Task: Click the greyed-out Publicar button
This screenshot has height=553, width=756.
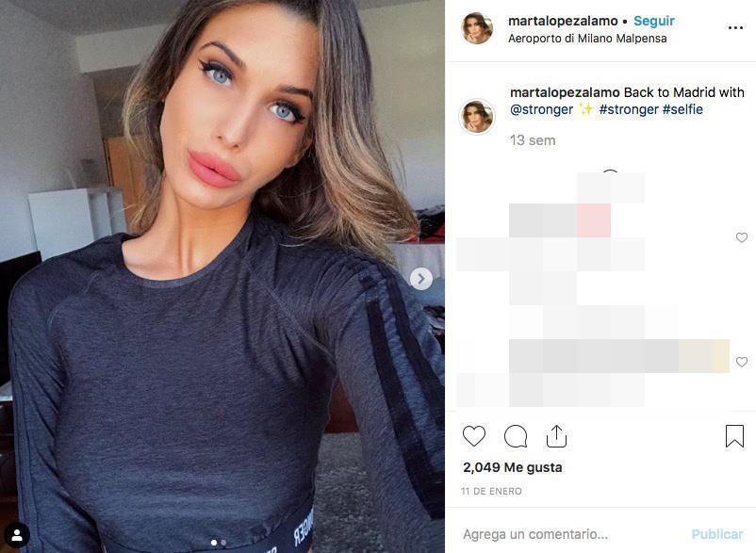Action: coord(717,534)
